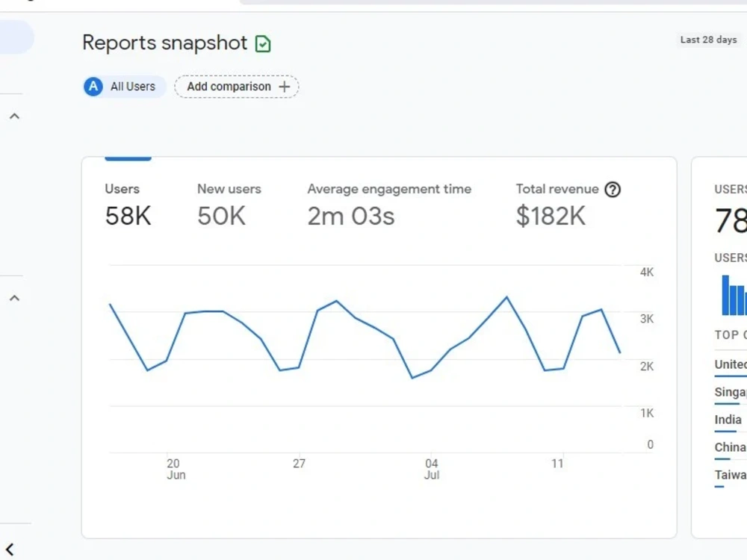Screen dimensions: 747x560
Task: Click the 58K users value
Action: pos(128,217)
